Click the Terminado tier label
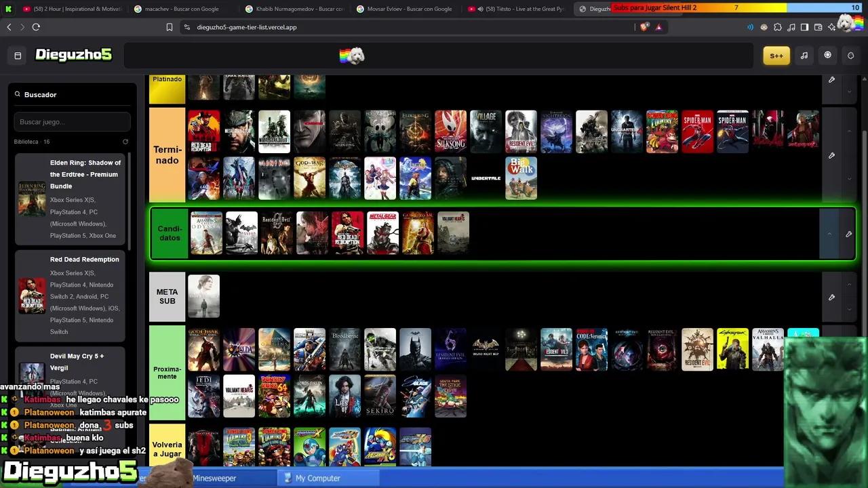 pos(167,155)
